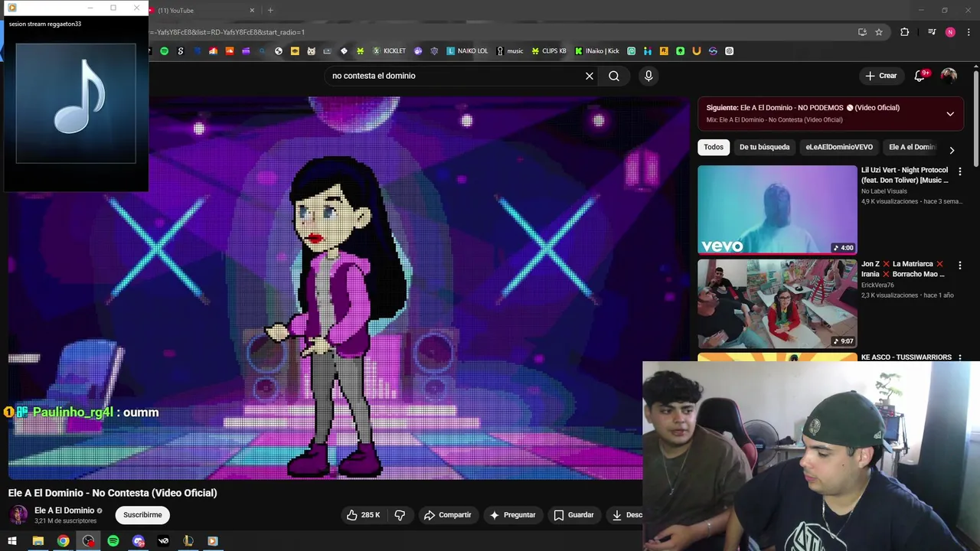Open Ele A El Dominio channel avatar
Viewport: 980px width, 551px height.
pos(18,515)
